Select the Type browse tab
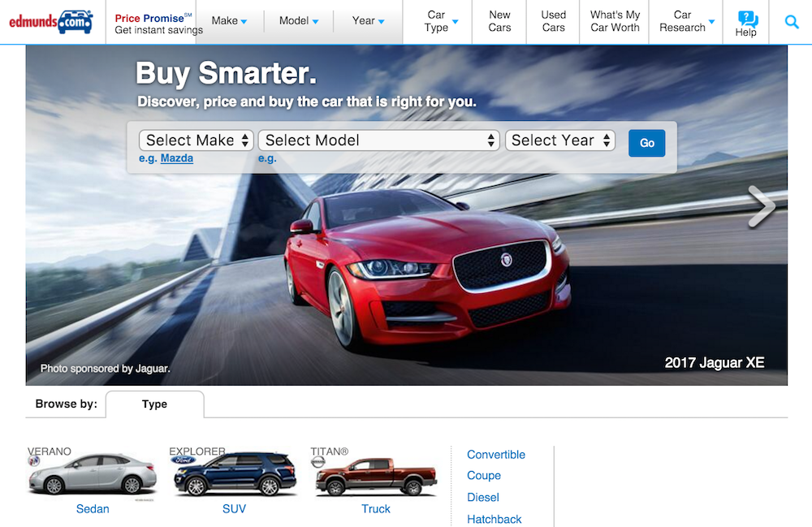This screenshot has width=812, height=527. pyautogui.click(x=155, y=404)
